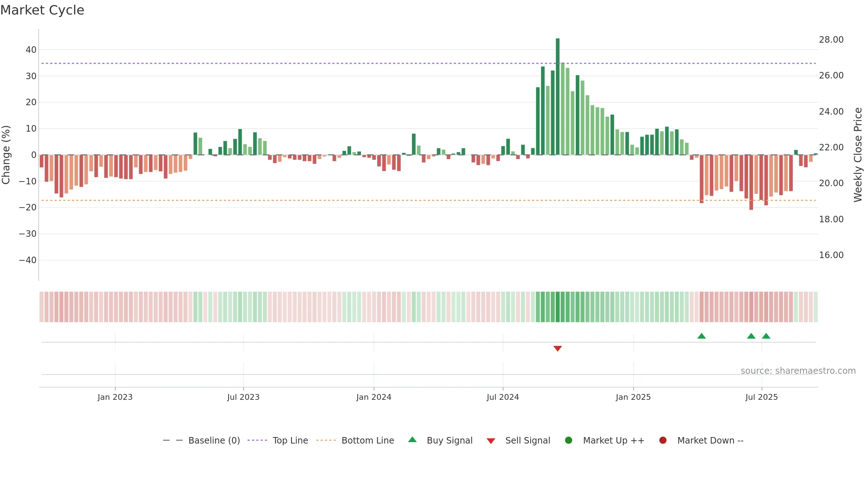This screenshot has height=488, width=868.
Task: Select the red sell signal marker on chart
Action: click(x=558, y=348)
